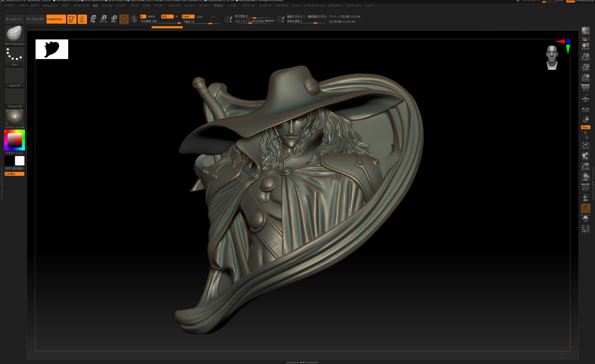Toggle the LiveBoolean button
This screenshot has height=364, width=595.
click(x=56, y=19)
